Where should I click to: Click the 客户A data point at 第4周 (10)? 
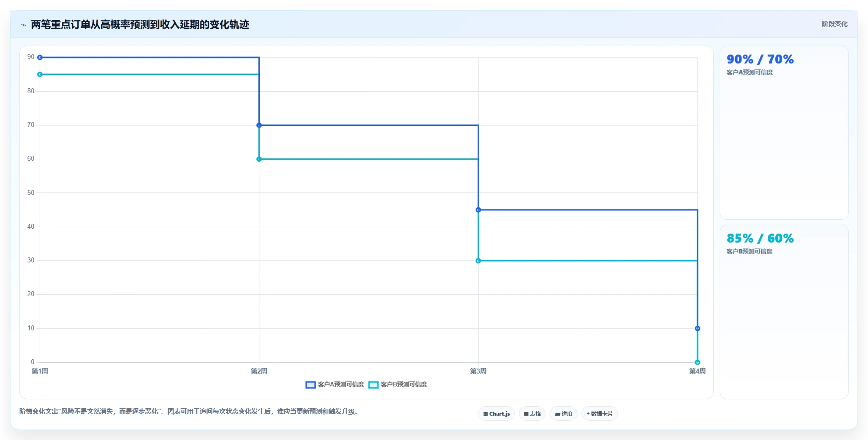click(697, 328)
